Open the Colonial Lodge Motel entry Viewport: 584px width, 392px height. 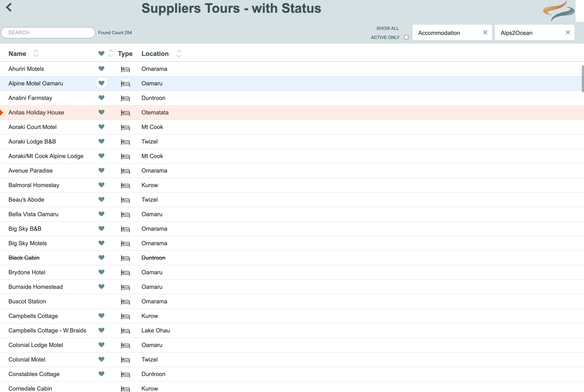36,345
